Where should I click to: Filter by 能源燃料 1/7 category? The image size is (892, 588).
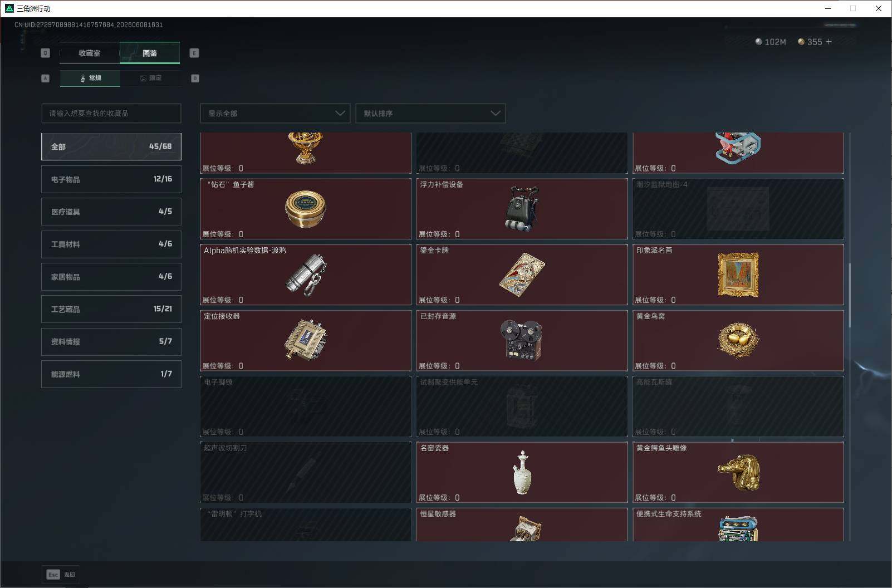pyautogui.click(x=111, y=374)
